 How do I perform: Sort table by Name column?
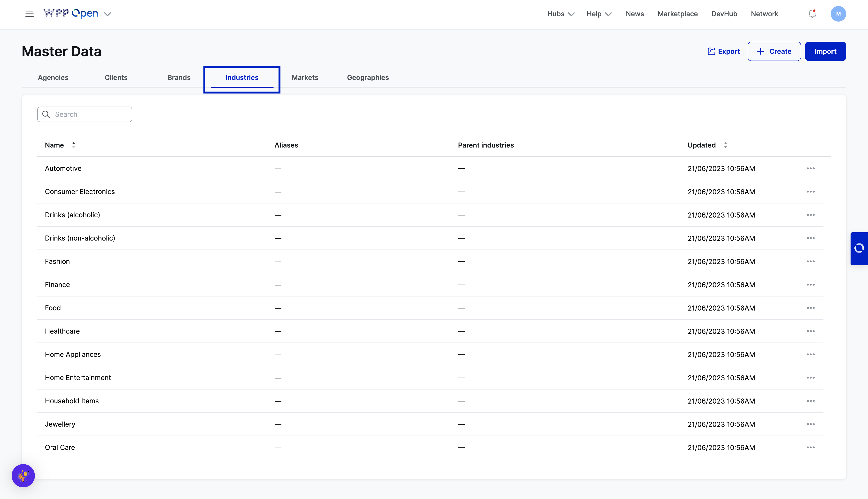pyautogui.click(x=73, y=145)
